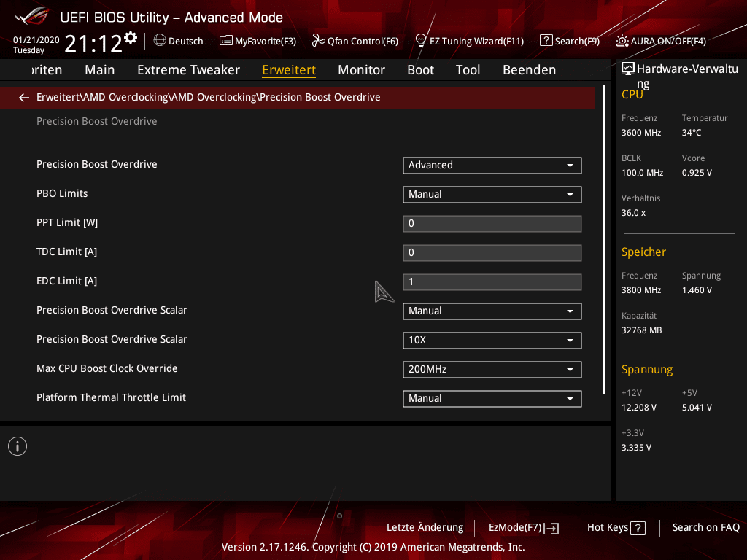Click Search on FAQ link

pyautogui.click(x=706, y=528)
